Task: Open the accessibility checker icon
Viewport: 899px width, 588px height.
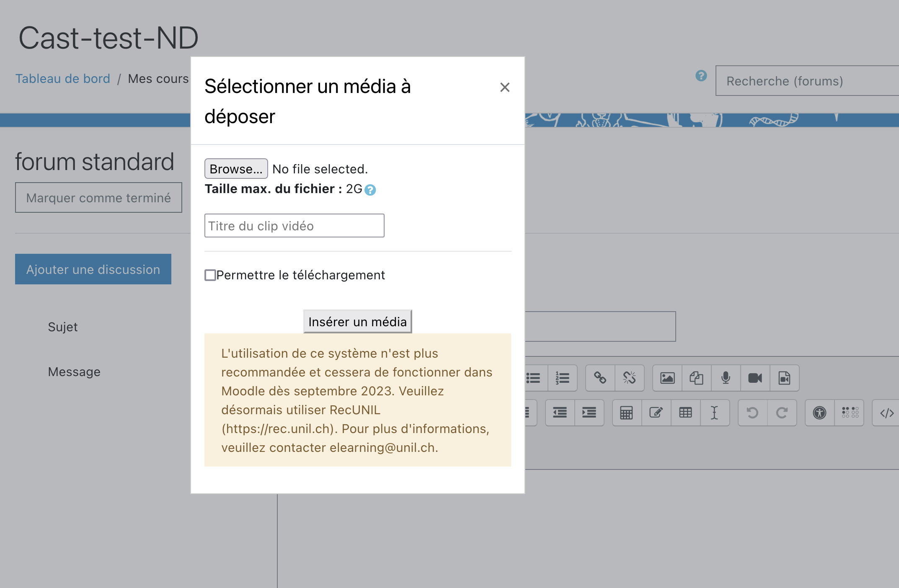Action: tap(819, 413)
